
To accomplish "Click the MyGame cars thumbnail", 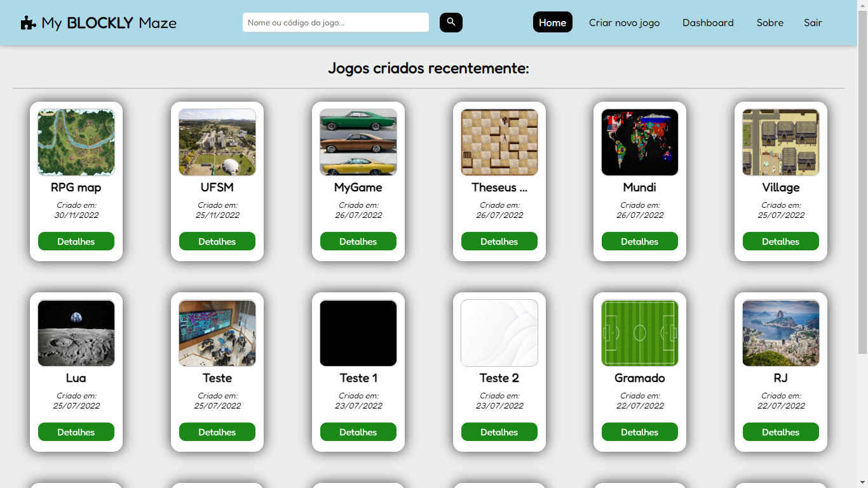I will tap(358, 142).
